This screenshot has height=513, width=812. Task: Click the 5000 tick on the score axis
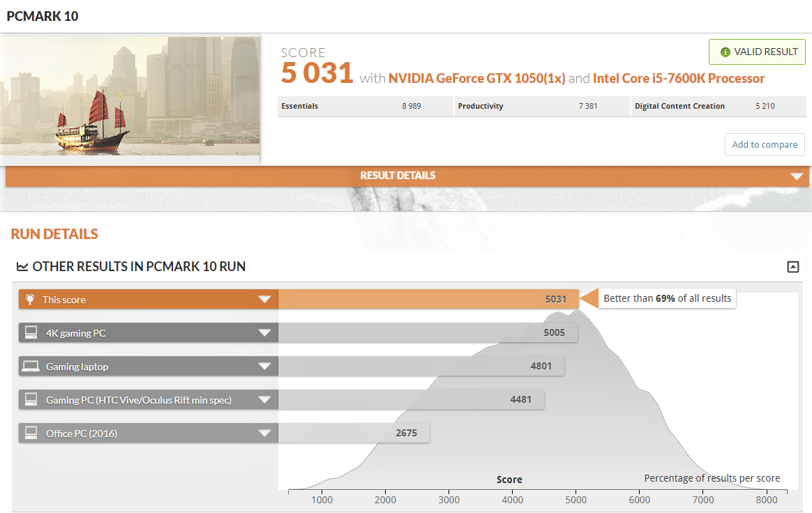point(576,500)
